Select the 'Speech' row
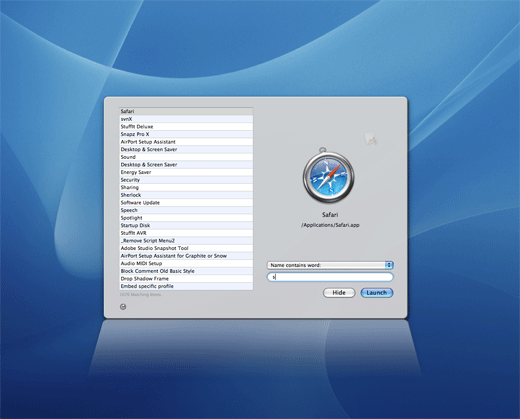This screenshot has height=419, width=520. [186, 210]
